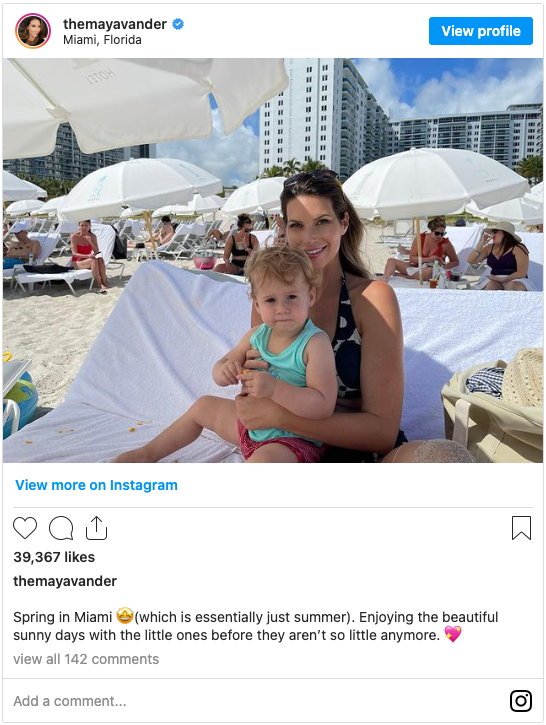This screenshot has width=546, height=725.
Task: Click the sparkling heart emoji in caption
Action: (x=453, y=634)
